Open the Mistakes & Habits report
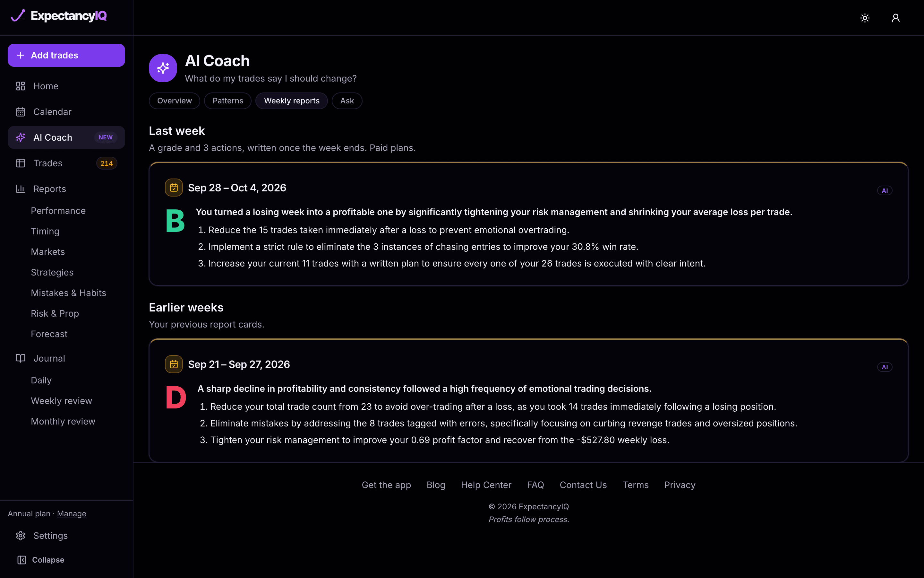 point(68,293)
